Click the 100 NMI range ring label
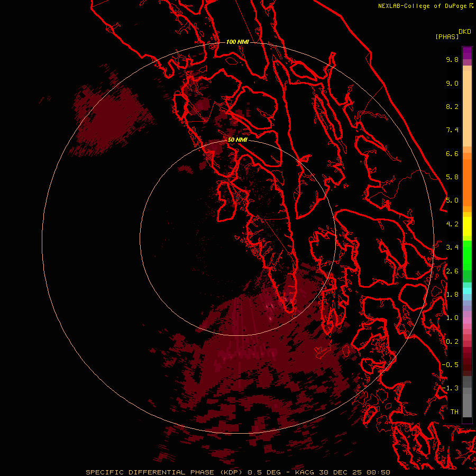 point(237,42)
